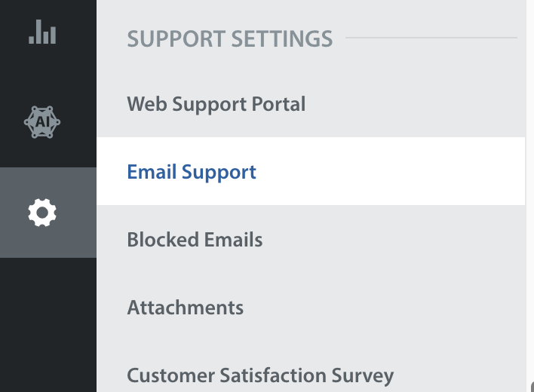Click the tallest bar in the chart icon
Screen dimensions: 534x392
click(38, 32)
